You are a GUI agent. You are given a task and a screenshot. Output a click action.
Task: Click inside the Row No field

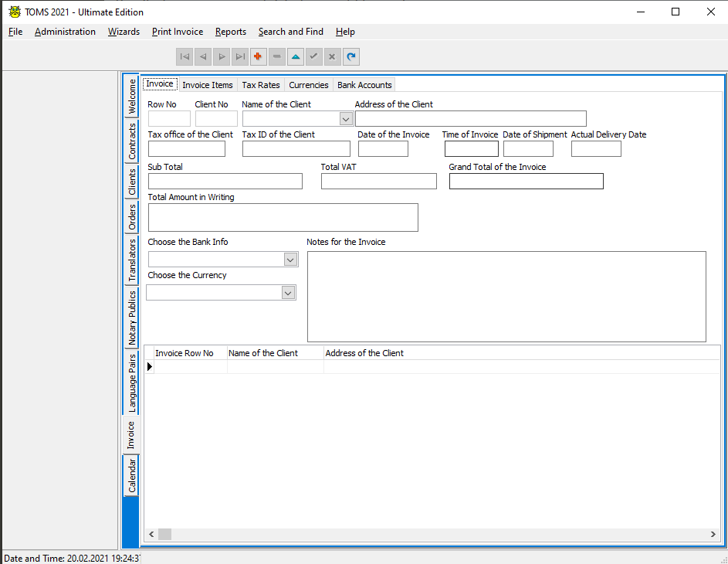point(168,118)
